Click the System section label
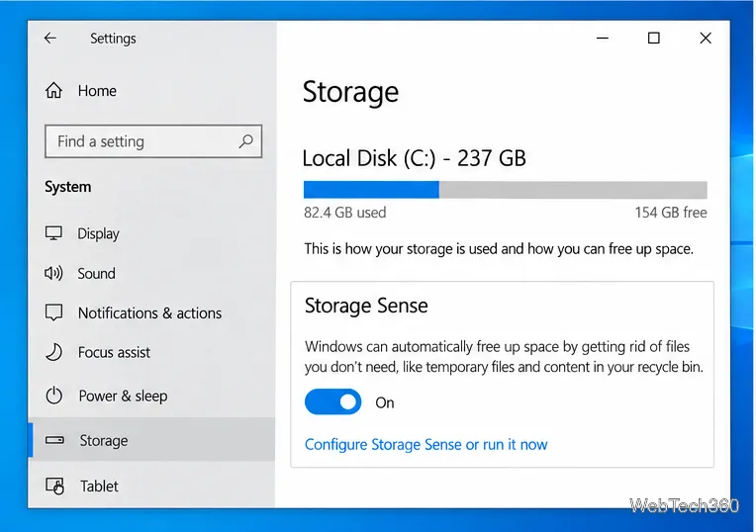The image size is (756, 532). (68, 187)
